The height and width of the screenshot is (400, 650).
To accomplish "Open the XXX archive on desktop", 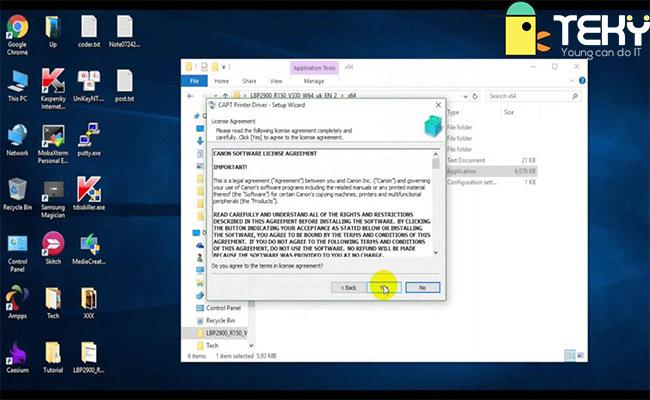I will coord(89,303).
